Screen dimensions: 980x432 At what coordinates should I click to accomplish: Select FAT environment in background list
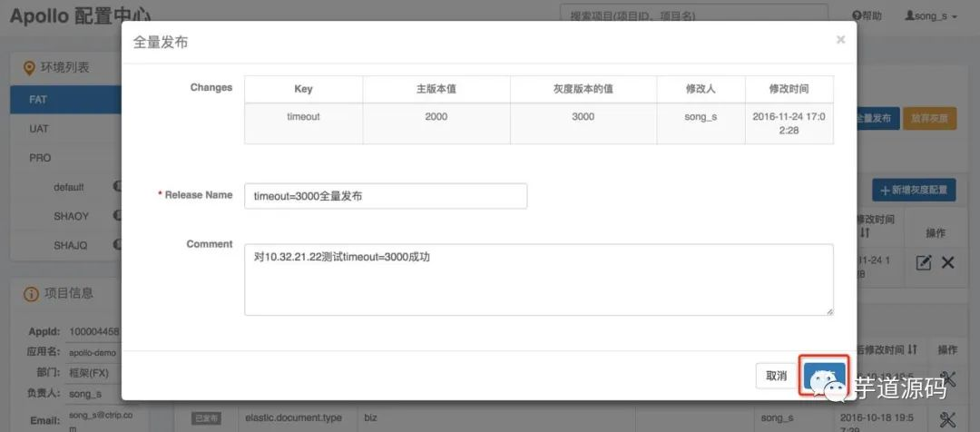pyautogui.click(x=65, y=100)
